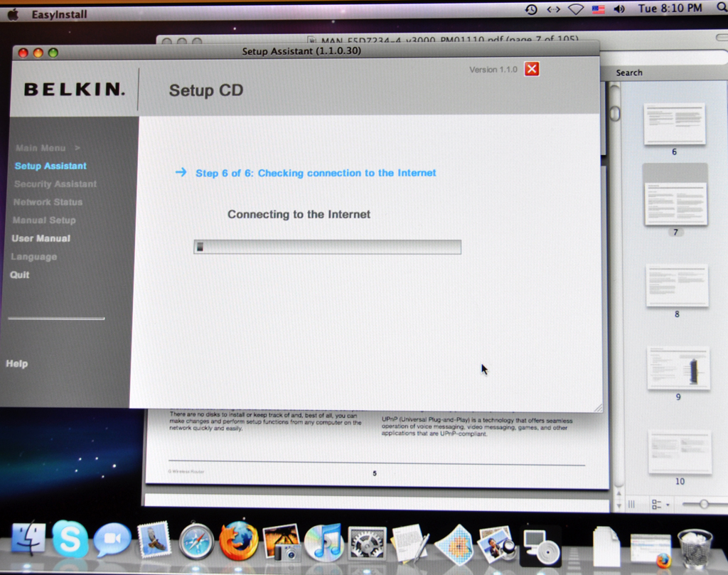Launch TextEdit from the Dock
728x575 pixels.
click(410, 543)
